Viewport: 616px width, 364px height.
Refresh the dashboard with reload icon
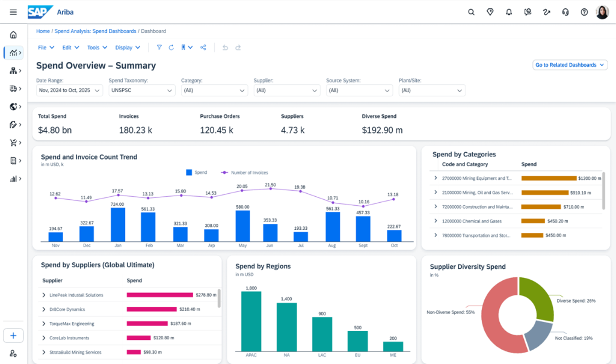click(x=171, y=48)
